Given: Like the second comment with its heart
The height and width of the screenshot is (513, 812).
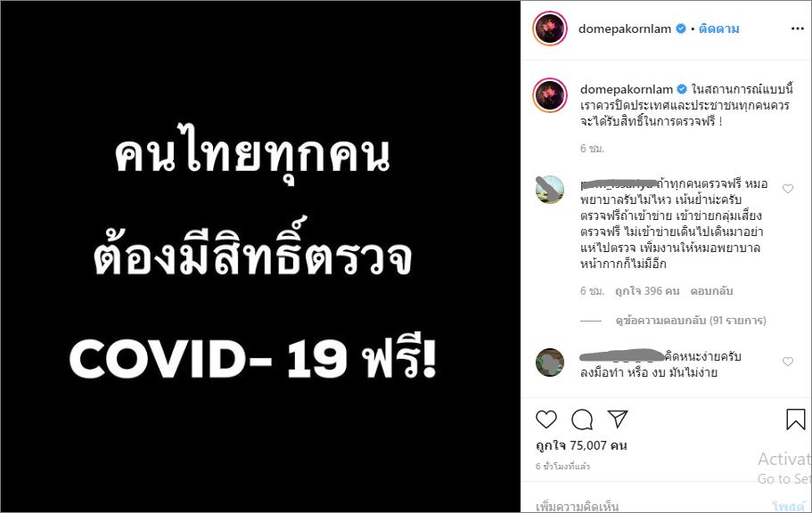Looking at the screenshot, I should click(788, 362).
